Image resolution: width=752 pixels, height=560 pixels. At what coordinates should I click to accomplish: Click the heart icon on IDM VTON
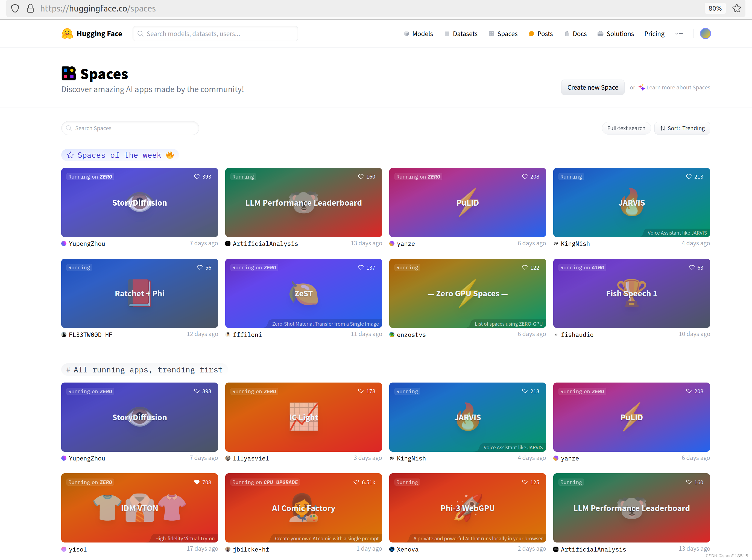coord(197,482)
